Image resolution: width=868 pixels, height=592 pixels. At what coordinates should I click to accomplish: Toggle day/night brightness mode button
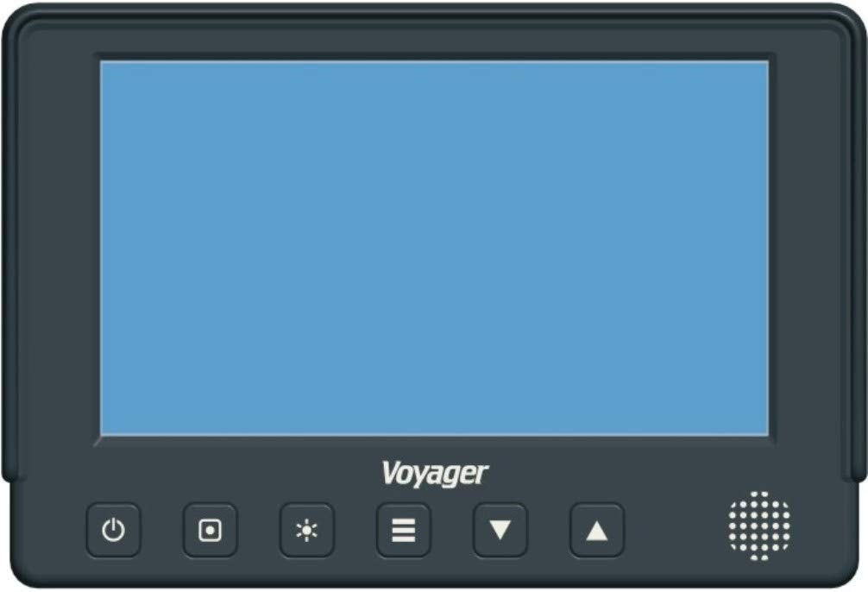coord(306,530)
